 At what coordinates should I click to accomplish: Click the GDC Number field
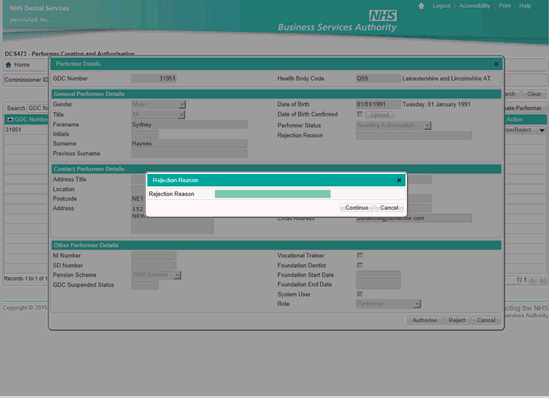154,78
